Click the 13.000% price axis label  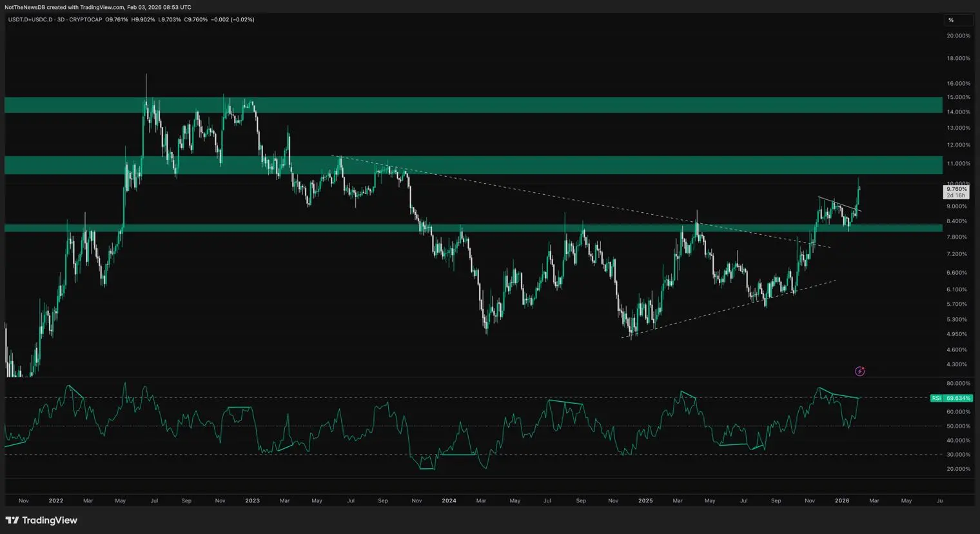tap(958, 128)
